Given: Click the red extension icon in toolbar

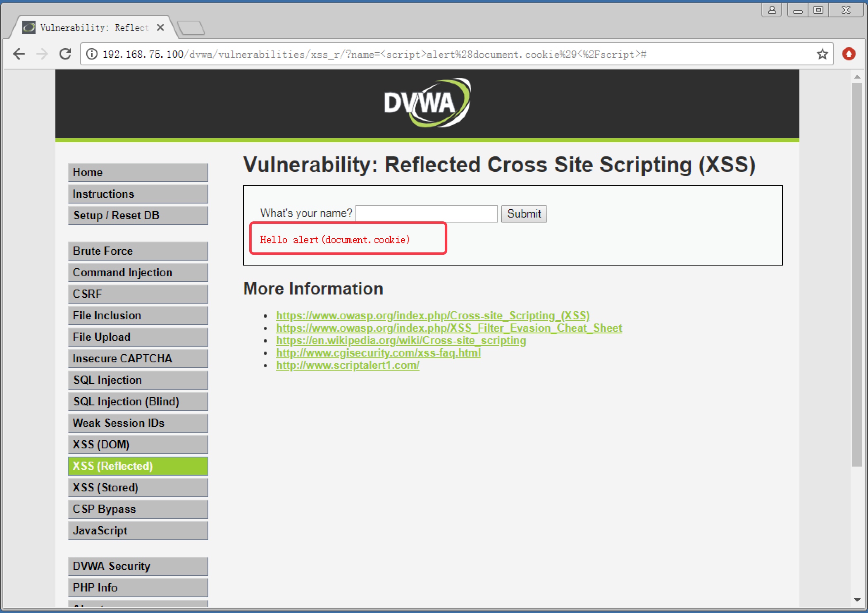Looking at the screenshot, I should (849, 54).
